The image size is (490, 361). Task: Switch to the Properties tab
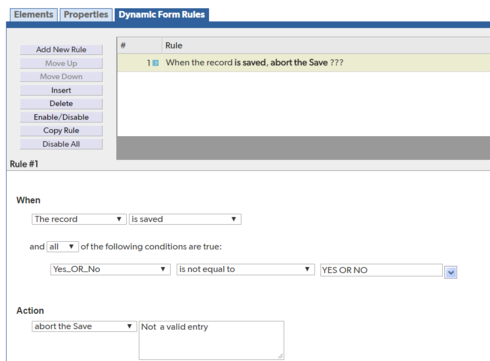(86, 15)
